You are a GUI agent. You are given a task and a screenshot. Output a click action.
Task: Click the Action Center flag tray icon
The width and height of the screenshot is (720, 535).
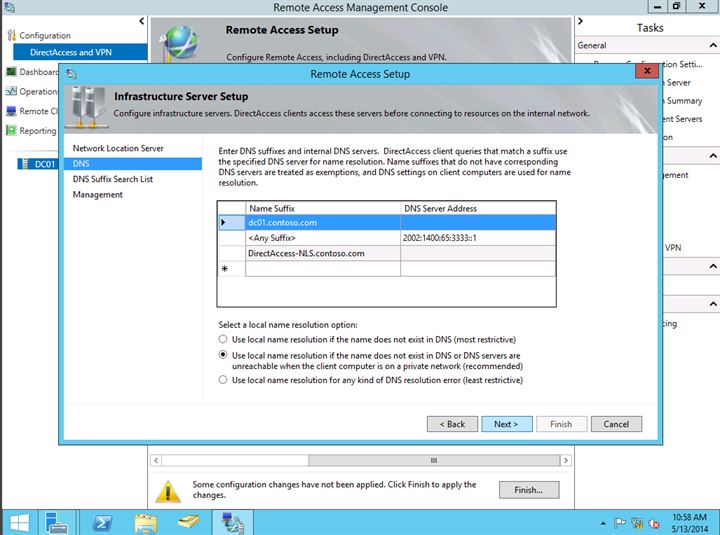click(619, 523)
